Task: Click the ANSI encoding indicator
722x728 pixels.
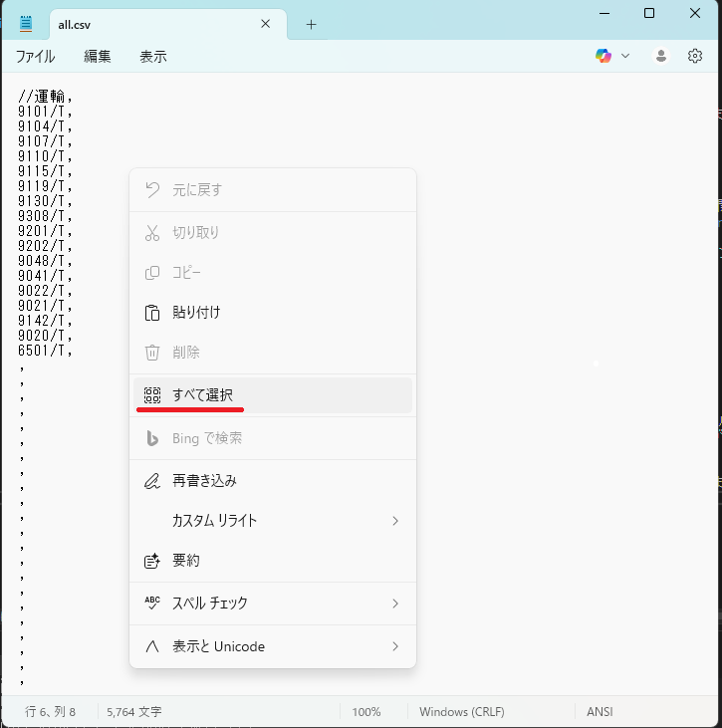Action: click(600, 712)
